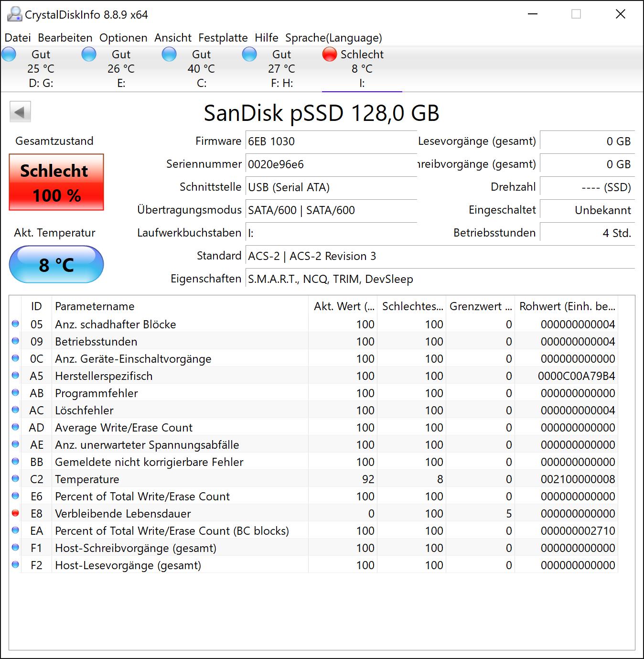The width and height of the screenshot is (644, 659).
Task: Click the status dot of row EA BC blocks
Action: coord(15,530)
